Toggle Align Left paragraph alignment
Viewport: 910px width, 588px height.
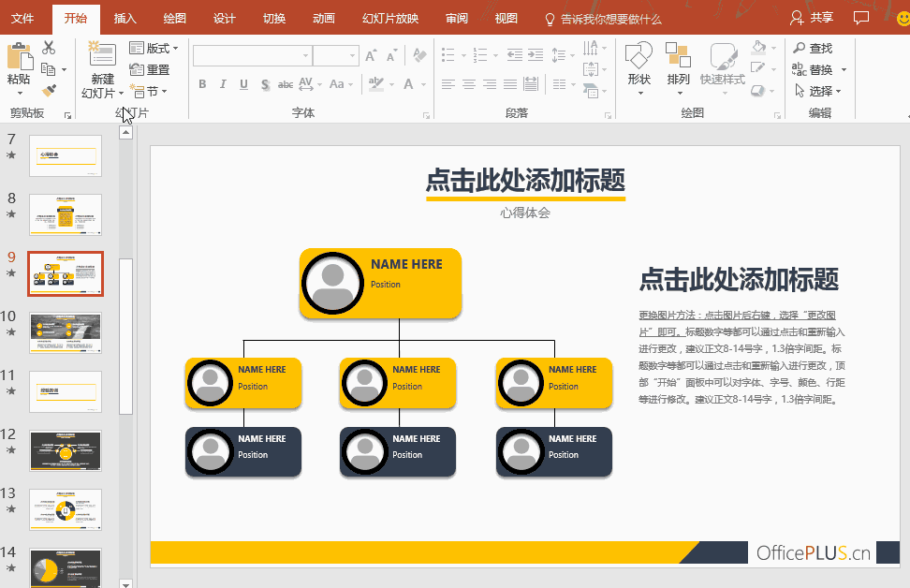click(x=448, y=85)
